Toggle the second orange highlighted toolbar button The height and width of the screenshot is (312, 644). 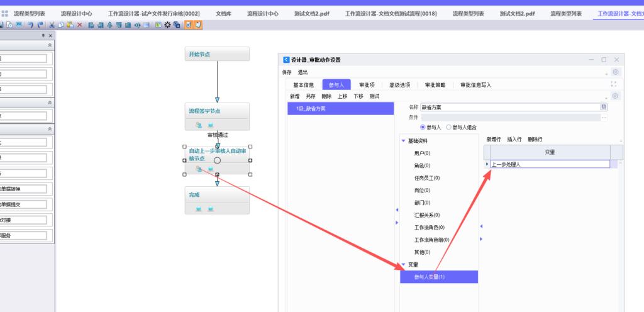pyautogui.click(x=198, y=25)
